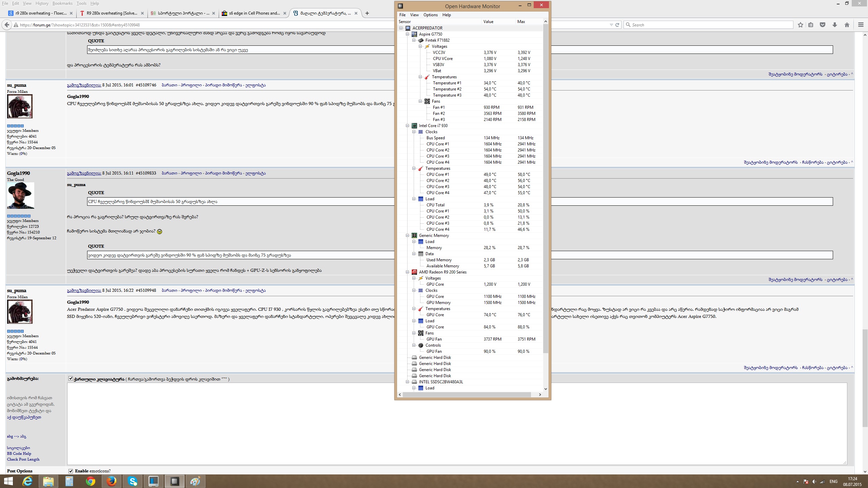
Task: Collapse the GPU Controls group
Action: click(x=414, y=345)
